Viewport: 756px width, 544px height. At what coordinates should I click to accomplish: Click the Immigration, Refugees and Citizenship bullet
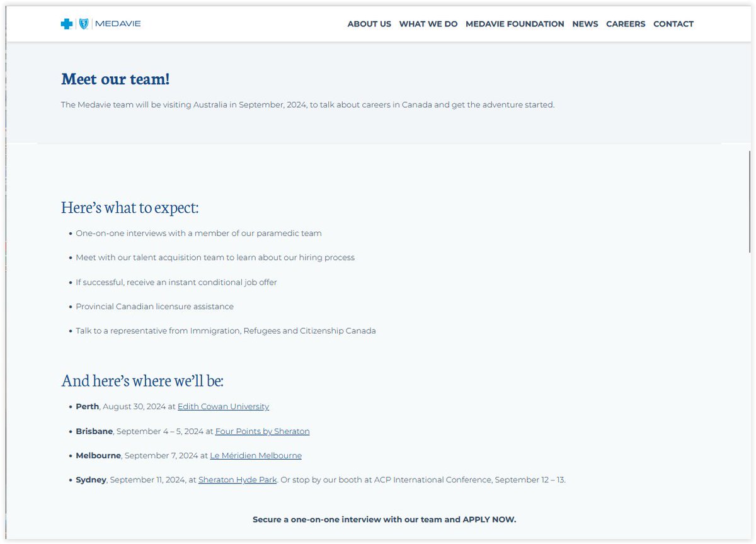click(226, 331)
